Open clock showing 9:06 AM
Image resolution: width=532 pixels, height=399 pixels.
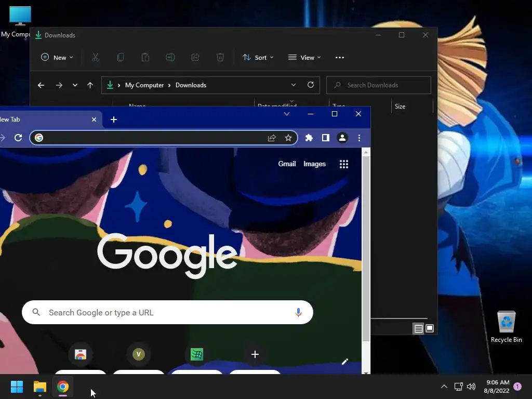click(x=497, y=387)
